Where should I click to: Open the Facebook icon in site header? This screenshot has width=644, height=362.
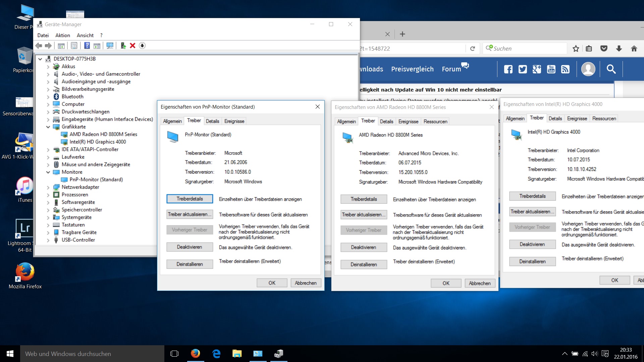pos(508,69)
